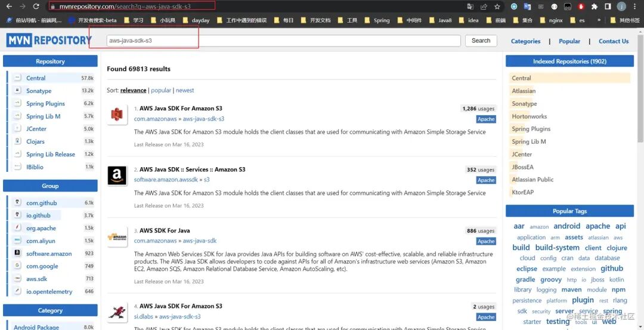Open the dayday bookmark folder
Image resolution: width=644 pixels, height=330 pixels.
coord(196,20)
